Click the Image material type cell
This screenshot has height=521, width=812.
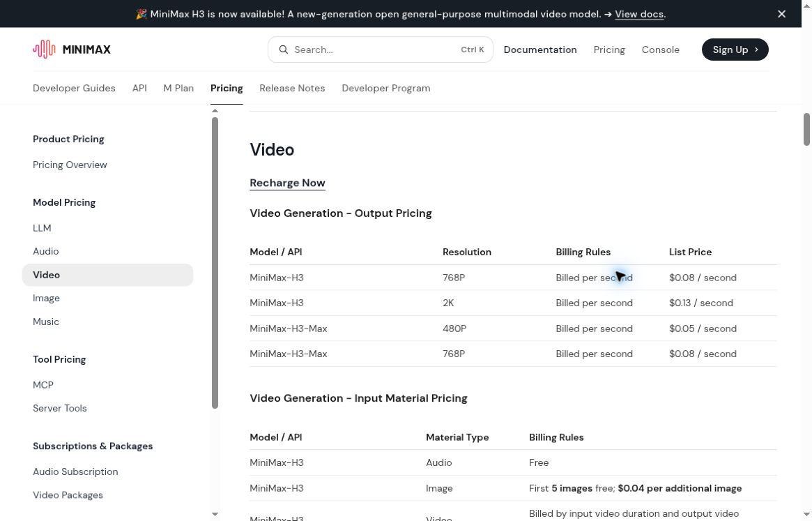[439, 488]
